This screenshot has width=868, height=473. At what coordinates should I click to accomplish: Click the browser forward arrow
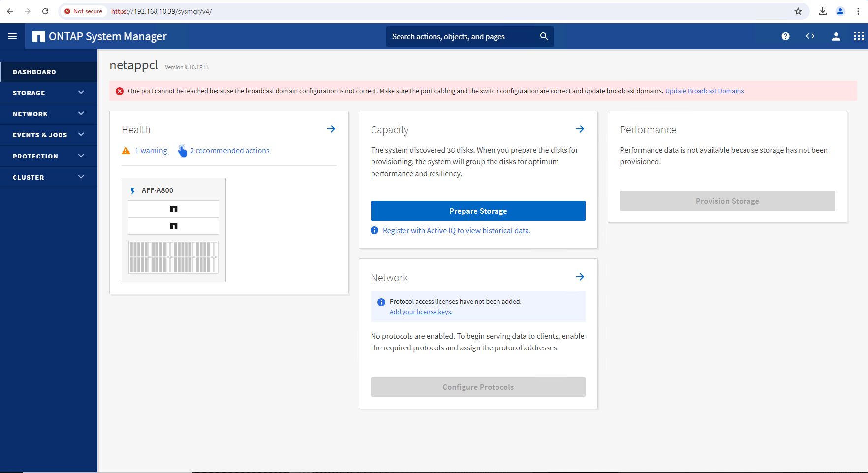tap(28, 11)
